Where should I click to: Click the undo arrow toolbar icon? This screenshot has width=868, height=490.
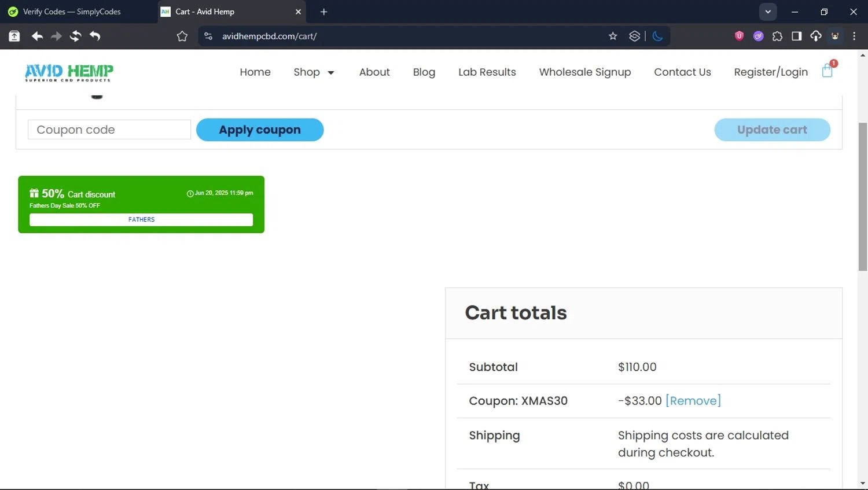[x=95, y=36]
